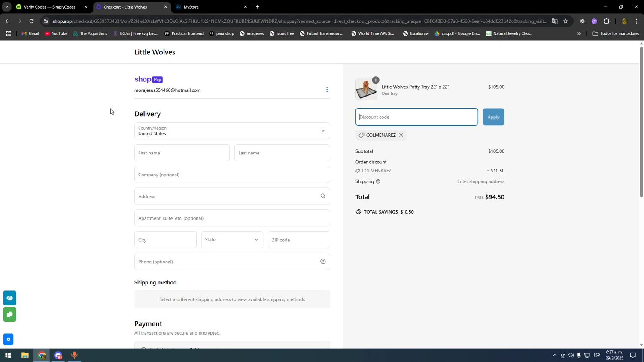Open the Gmail bookmark

(x=30, y=33)
